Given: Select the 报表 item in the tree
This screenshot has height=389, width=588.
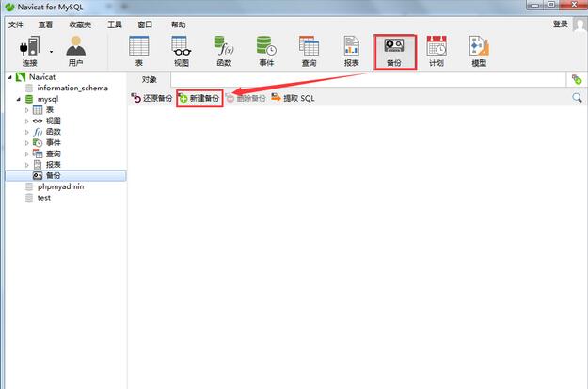Looking at the screenshot, I should [53, 165].
